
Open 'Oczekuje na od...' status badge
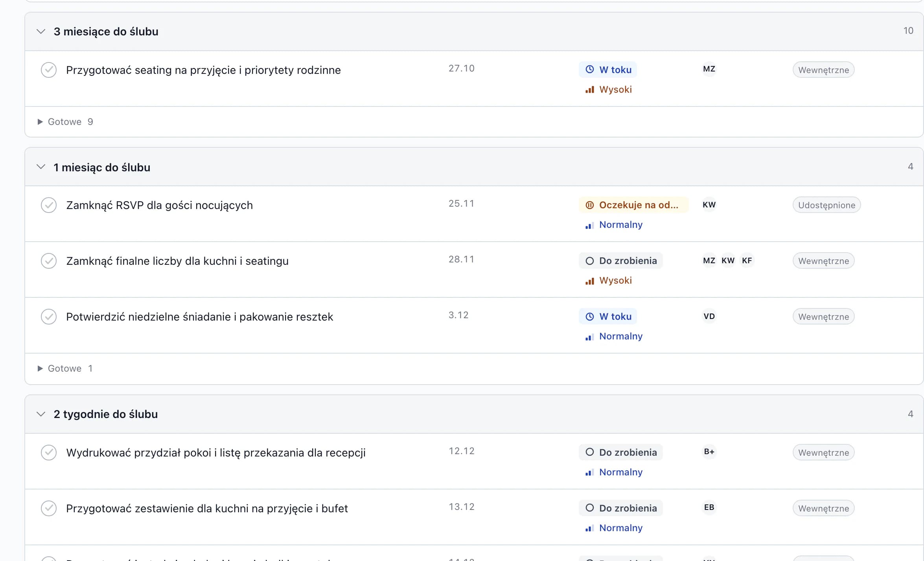[x=633, y=205]
